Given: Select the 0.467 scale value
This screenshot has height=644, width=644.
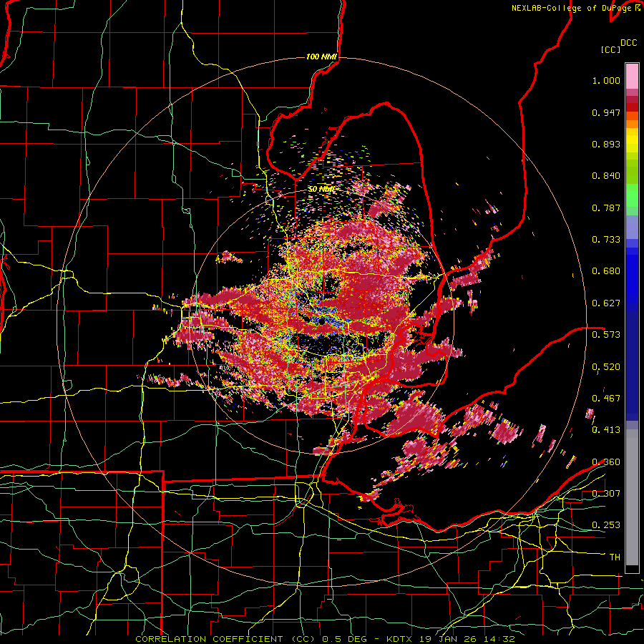Looking at the screenshot, I should pos(606,399).
